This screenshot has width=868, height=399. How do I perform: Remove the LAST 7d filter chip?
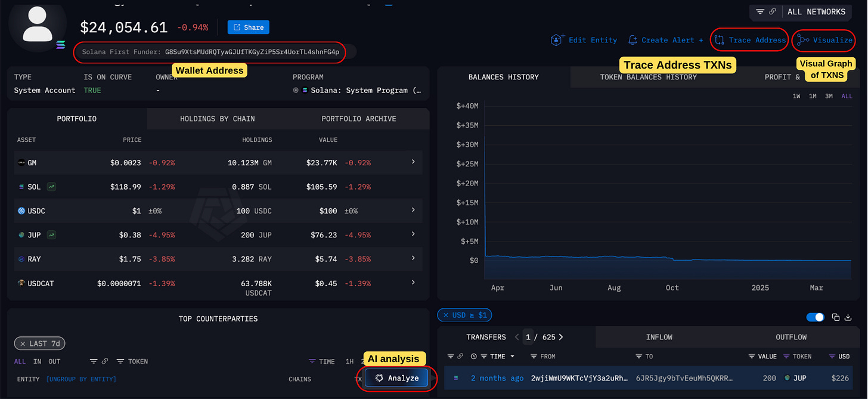23,344
